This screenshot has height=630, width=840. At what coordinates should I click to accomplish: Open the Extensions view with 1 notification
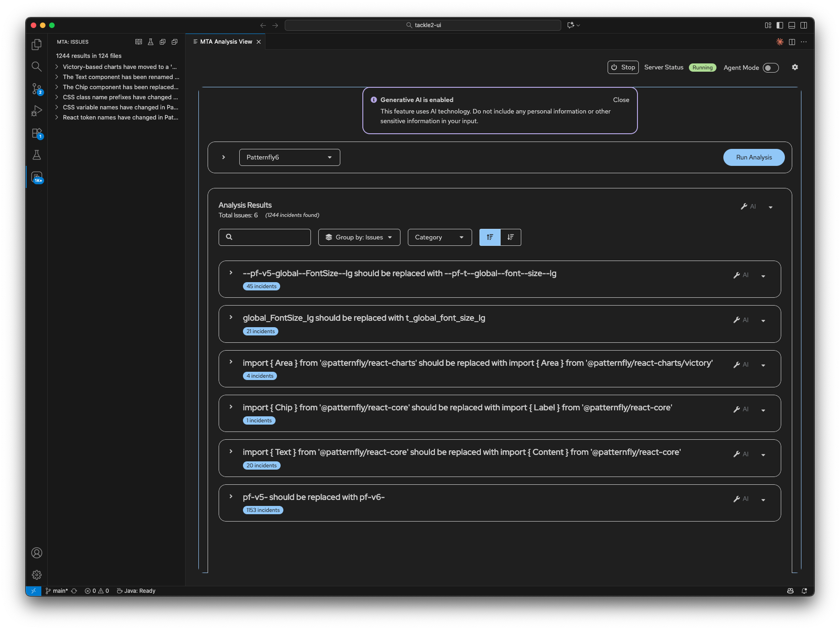coord(37,133)
